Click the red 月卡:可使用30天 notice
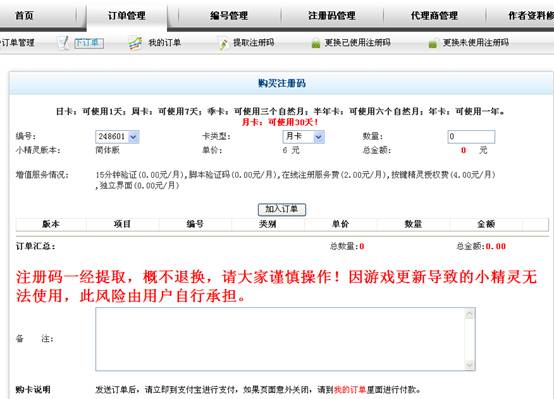This screenshot has height=399, width=554. point(280,122)
